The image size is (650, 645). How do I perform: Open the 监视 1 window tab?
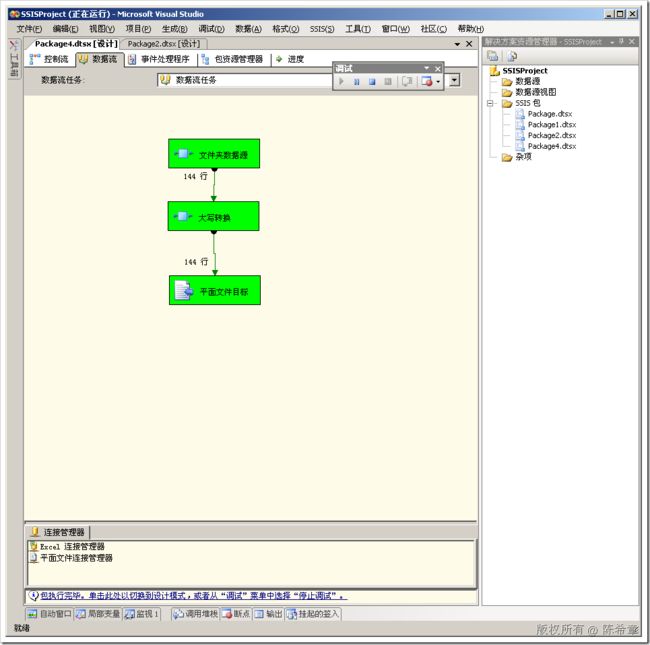tap(142, 613)
